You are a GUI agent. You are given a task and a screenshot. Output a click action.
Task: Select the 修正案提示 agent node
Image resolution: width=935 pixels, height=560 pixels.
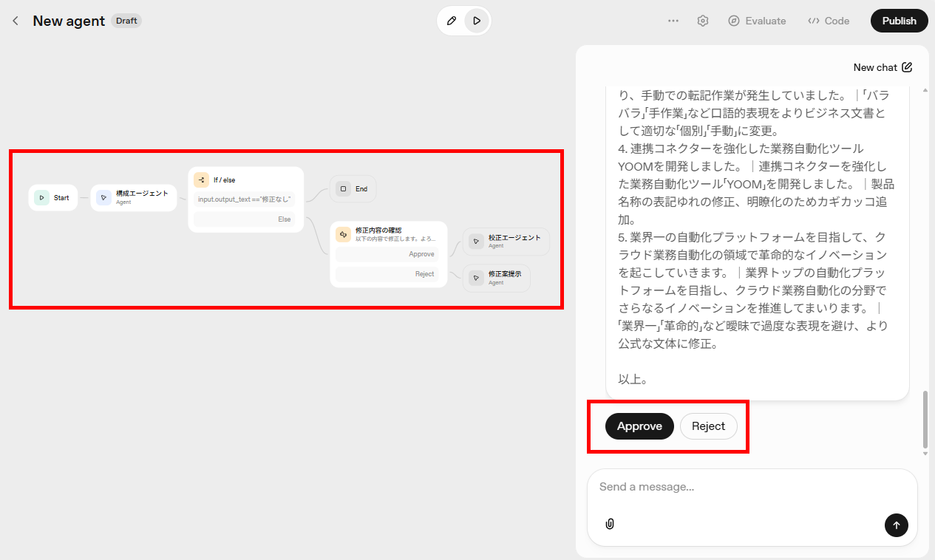point(497,279)
